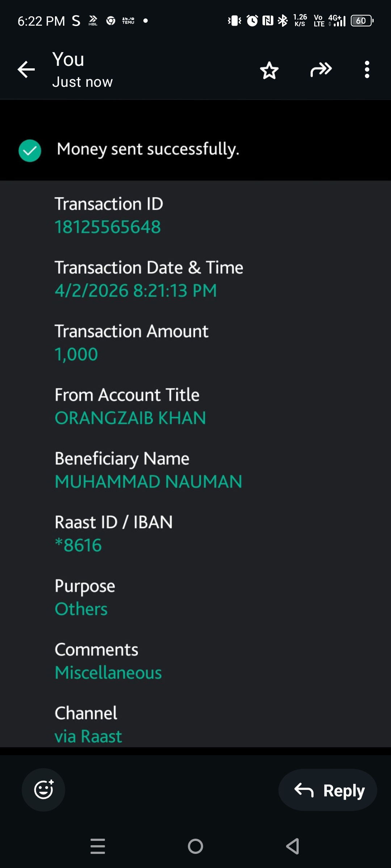
Task: Tap the Raast ID value *8616
Action: click(78, 545)
